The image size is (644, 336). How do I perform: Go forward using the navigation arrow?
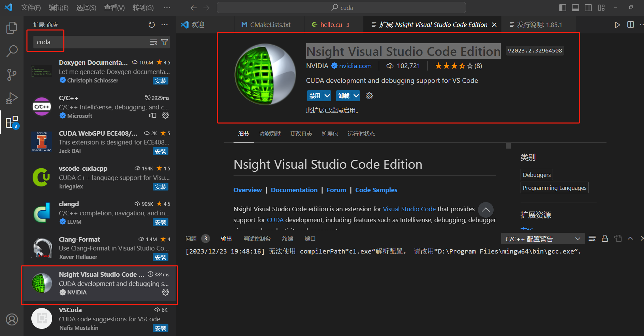click(207, 7)
